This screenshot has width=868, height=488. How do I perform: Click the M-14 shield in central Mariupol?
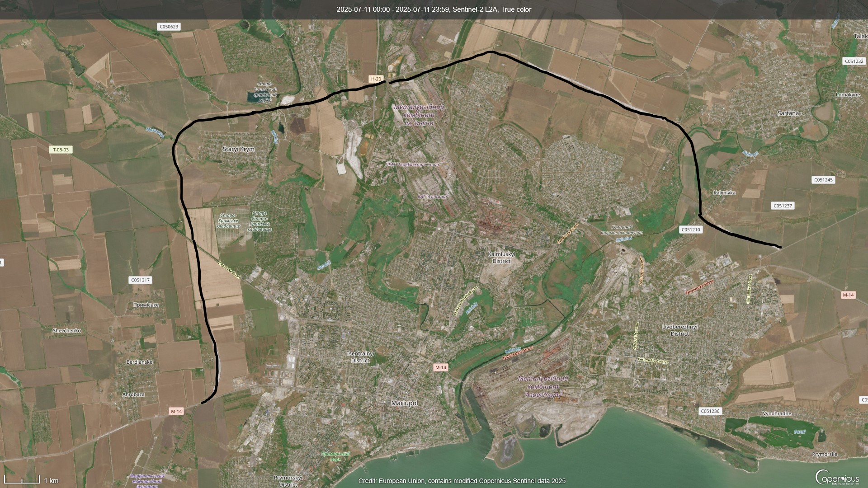coord(441,367)
